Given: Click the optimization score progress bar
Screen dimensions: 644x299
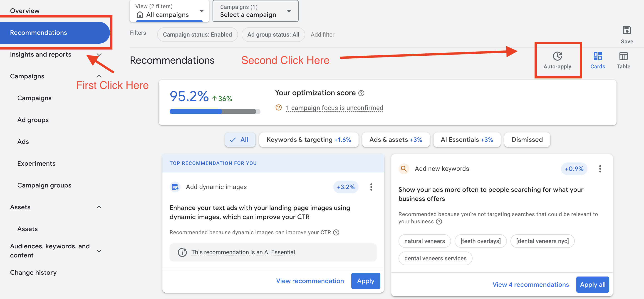Looking at the screenshot, I should 215,112.
